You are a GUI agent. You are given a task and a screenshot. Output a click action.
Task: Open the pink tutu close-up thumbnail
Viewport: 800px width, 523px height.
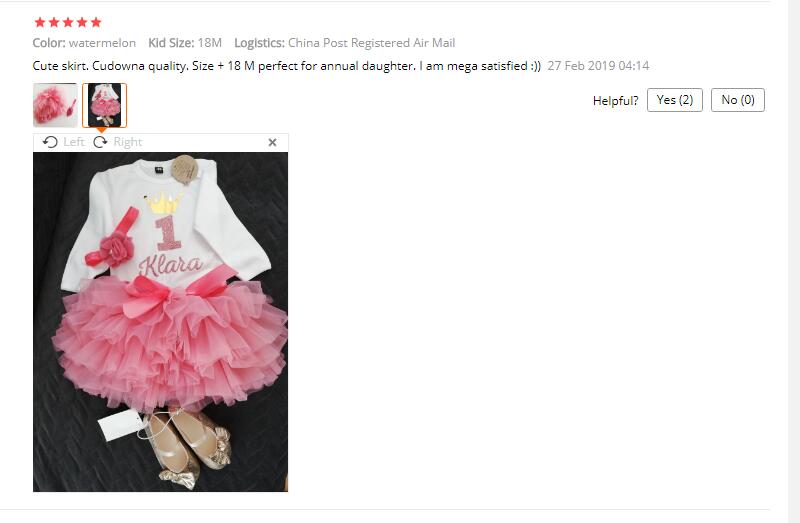point(55,105)
